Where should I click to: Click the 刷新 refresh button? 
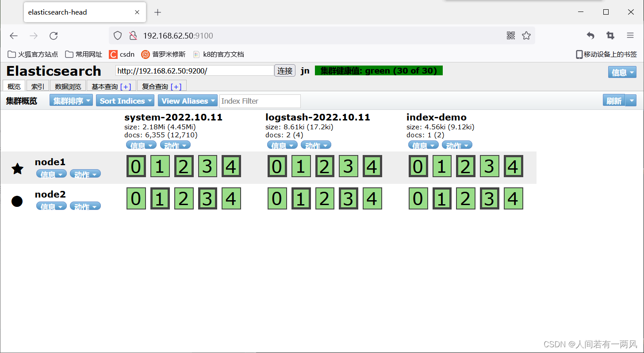pos(614,101)
